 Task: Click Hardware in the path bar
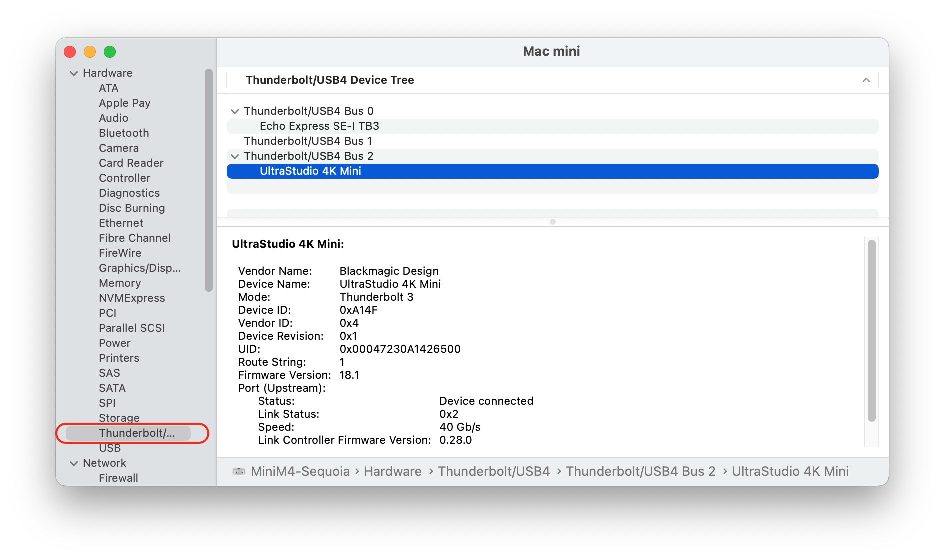tap(393, 471)
